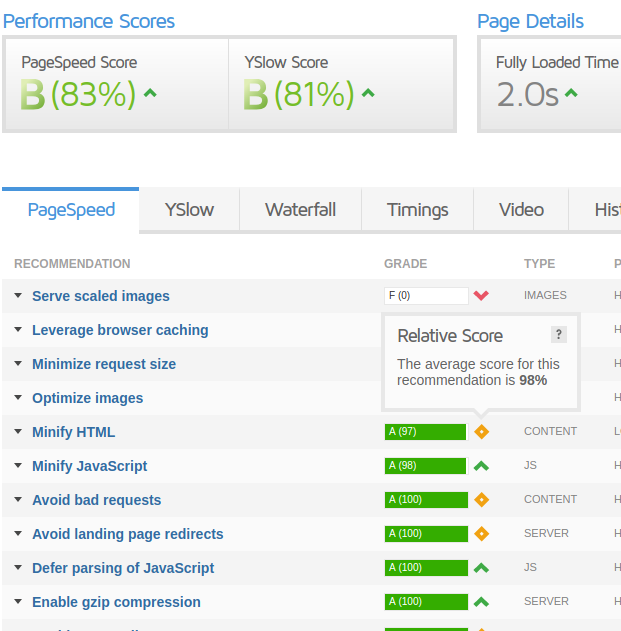Open the Minimize request size recommendation link
Image resolution: width=621 pixels, height=631 pixels.
point(104,364)
